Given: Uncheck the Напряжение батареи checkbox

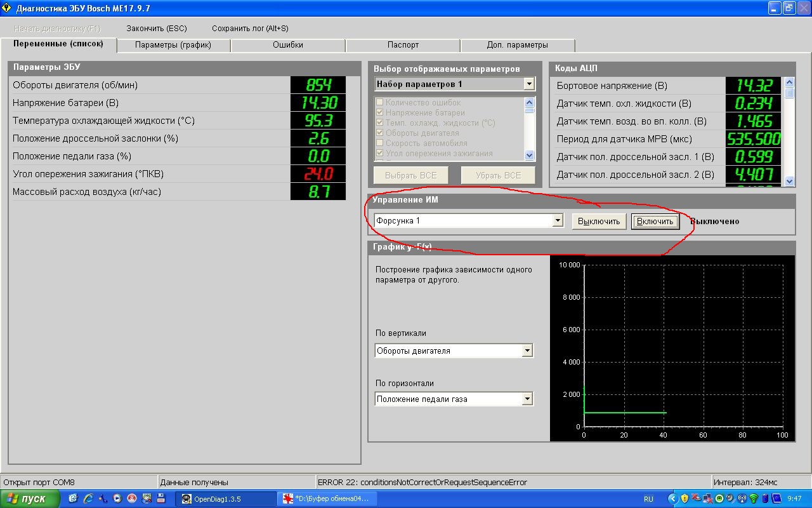Looking at the screenshot, I should (380, 113).
